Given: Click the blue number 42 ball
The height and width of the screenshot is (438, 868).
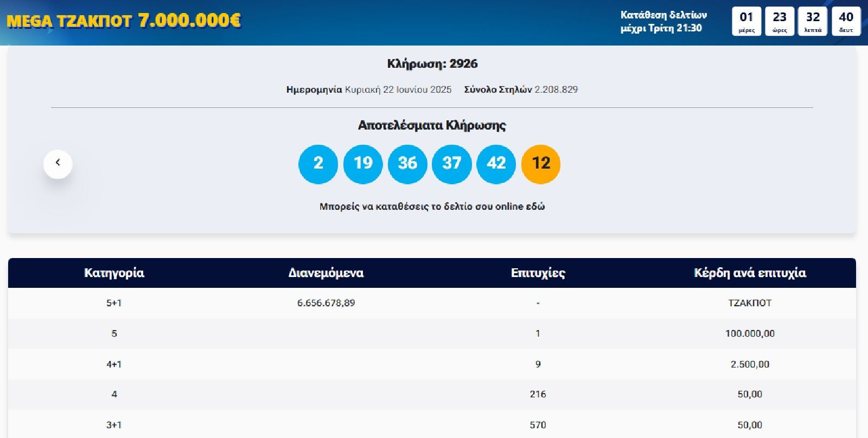Looking at the screenshot, I should click(x=496, y=164).
